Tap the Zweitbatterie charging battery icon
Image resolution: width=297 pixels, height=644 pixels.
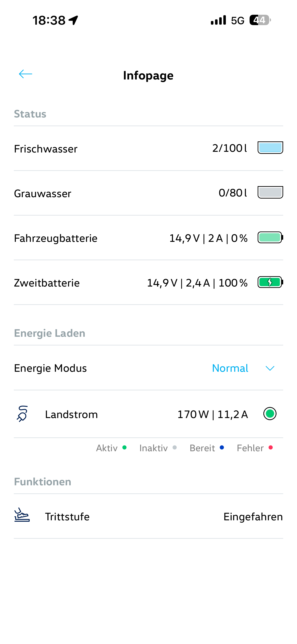(270, 282)
